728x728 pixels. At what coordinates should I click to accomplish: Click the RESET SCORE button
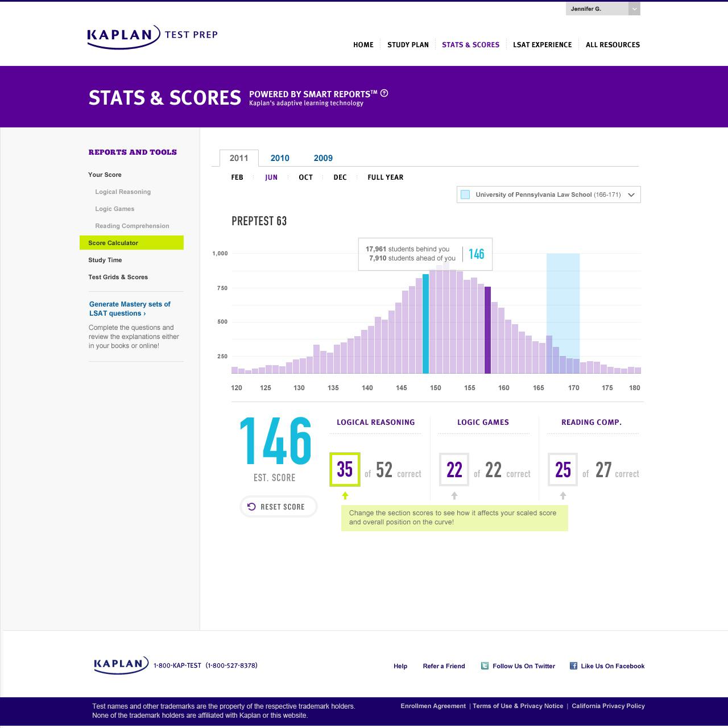pyautogui.click(x=279, y=507)
